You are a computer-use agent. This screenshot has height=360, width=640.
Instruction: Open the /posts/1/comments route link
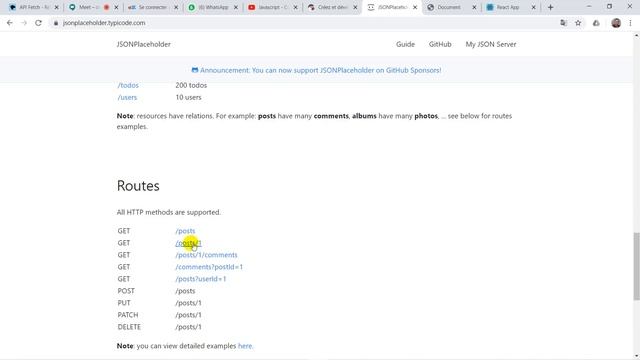206,255
